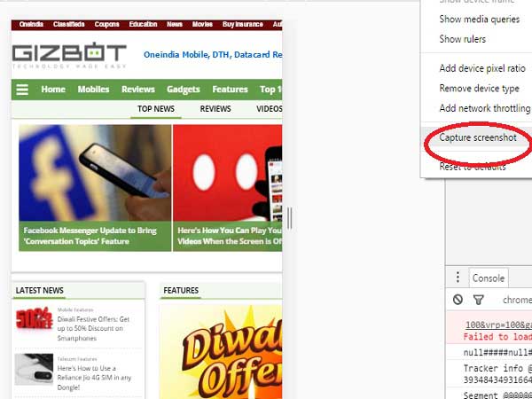Choose Reset to defaults entry
This screenshot has width=532, height=399.
pos(473,167)
